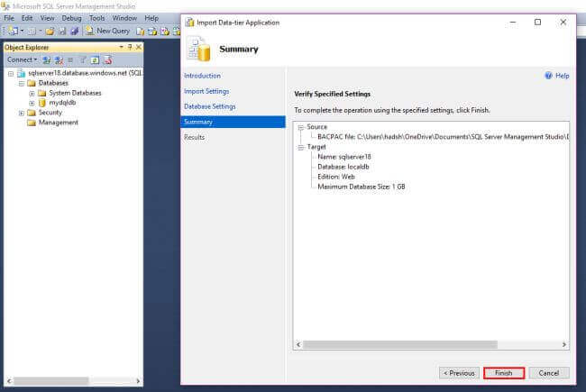
Task: Open the Edit menu
Action: click(x=27, y=18)
